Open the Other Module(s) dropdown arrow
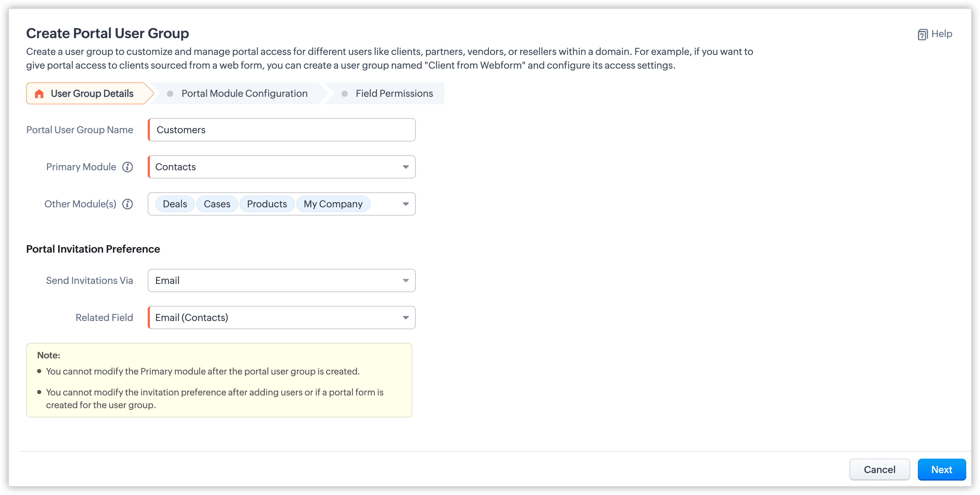 405,204
